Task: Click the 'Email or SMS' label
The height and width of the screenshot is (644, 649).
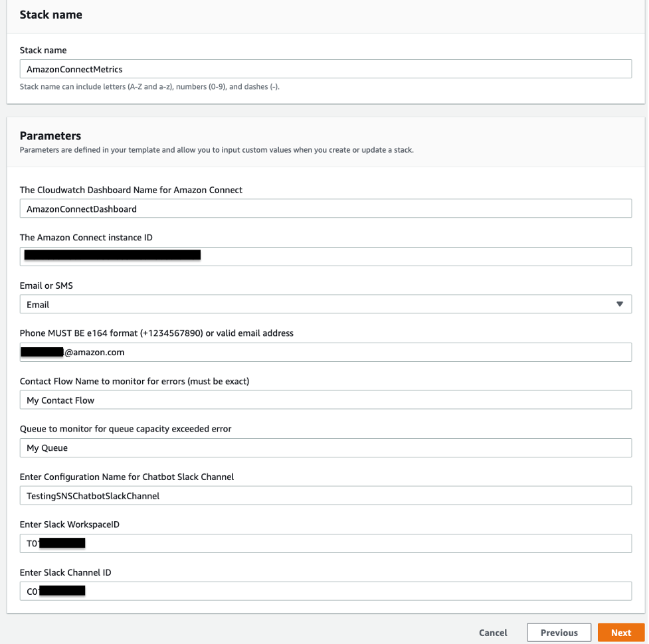Action: tap(46, 285)
